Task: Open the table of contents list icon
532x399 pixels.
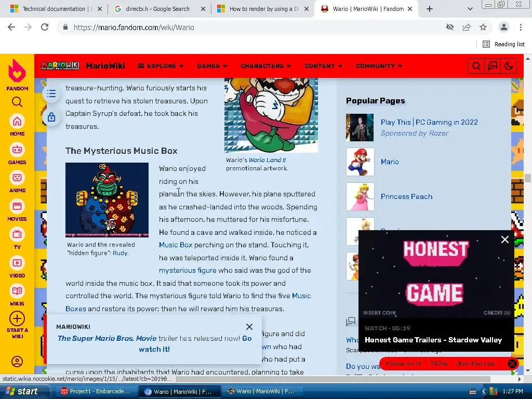Action: [x=51, y=94]
